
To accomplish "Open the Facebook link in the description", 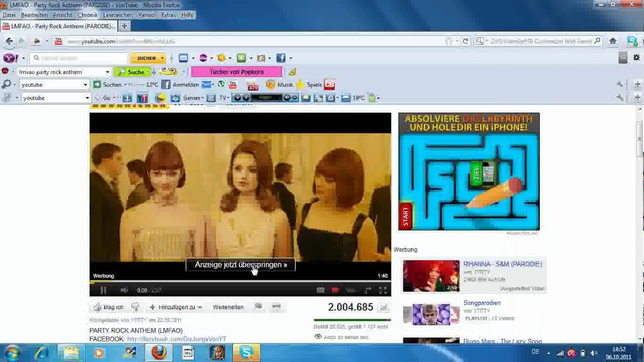I will pos(177,339).
